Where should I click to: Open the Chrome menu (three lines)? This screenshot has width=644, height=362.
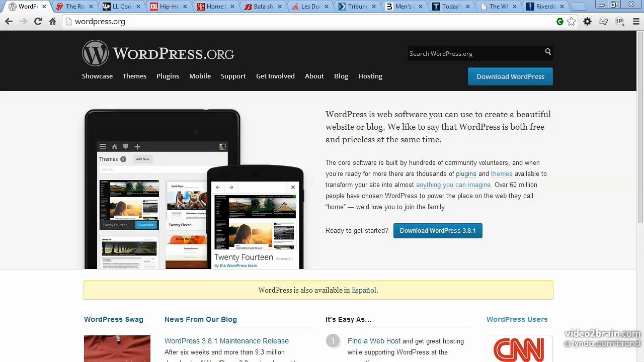tap(636, 22)
